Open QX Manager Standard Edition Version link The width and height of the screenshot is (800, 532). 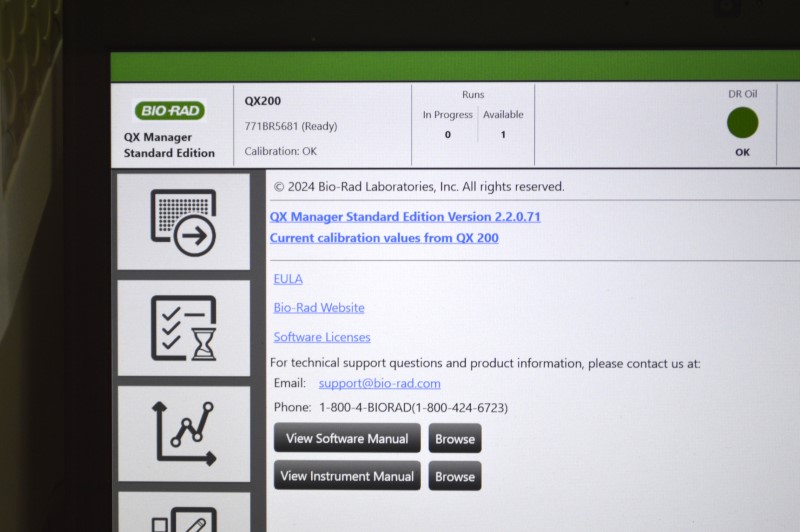click(405, 217)
